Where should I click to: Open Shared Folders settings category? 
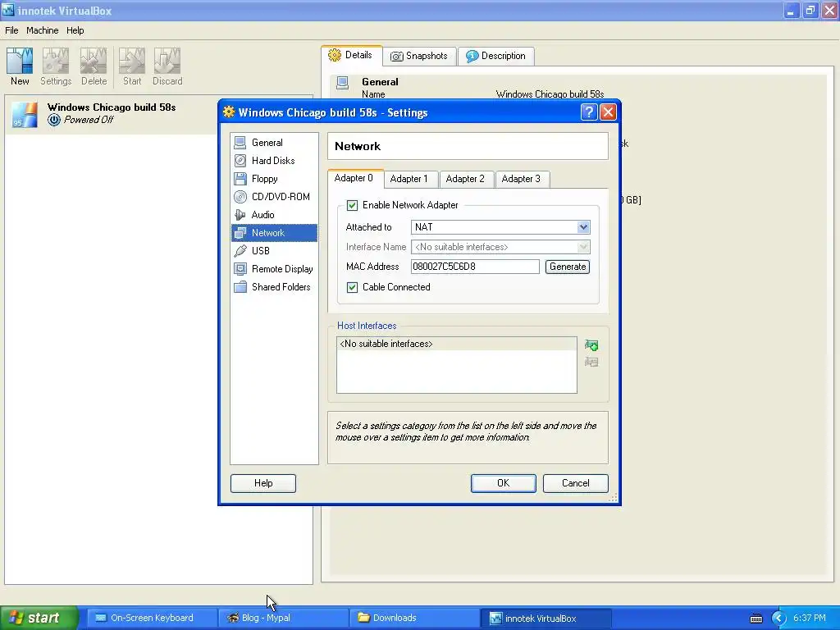pyautogui.click(x=274, y=287)
